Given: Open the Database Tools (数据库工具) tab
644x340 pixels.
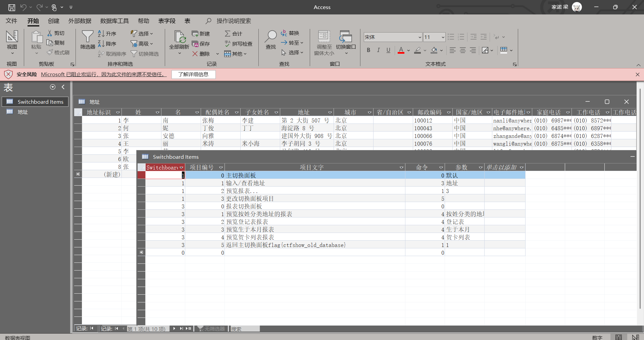Looking at the screenshot, I should pyautogui.click(x=114, y=21).
